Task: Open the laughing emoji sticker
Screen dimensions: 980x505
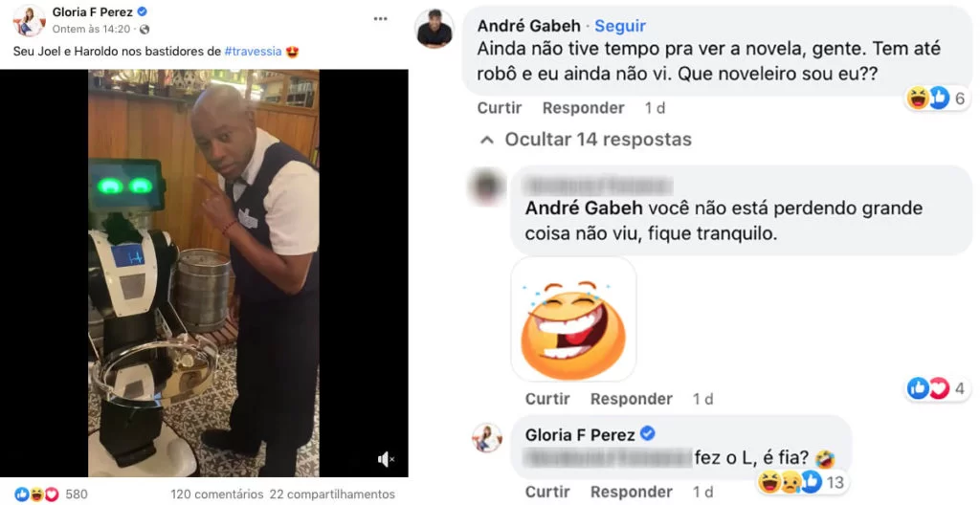Action: (x=574, y=319)
